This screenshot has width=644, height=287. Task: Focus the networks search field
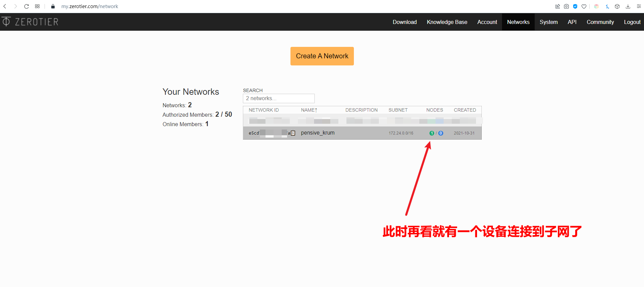click(x=279, y=98)
